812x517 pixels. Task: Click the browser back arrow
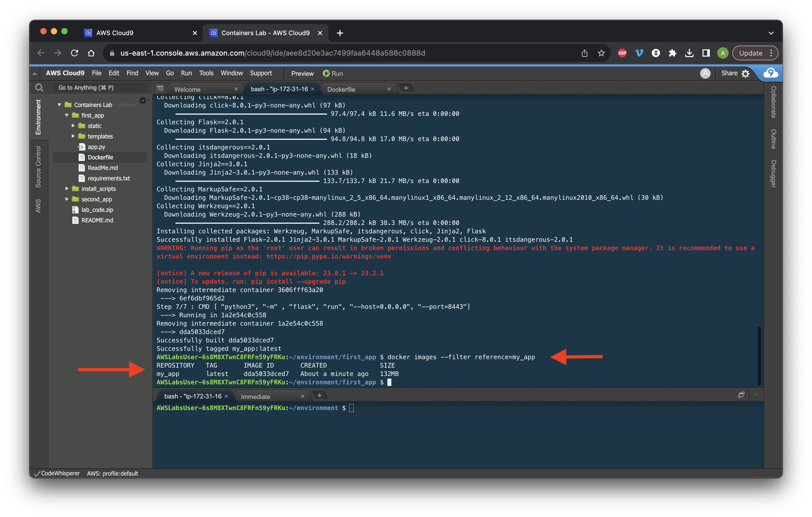(x=41, y=53)
